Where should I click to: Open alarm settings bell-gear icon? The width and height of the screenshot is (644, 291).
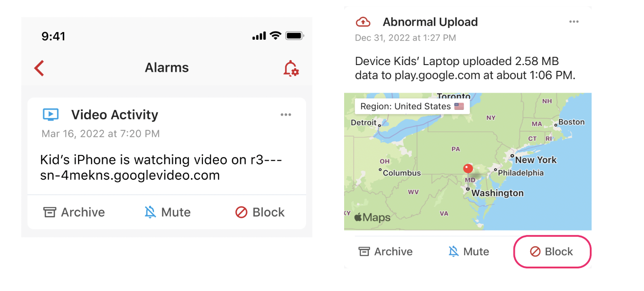coord(291,68)
